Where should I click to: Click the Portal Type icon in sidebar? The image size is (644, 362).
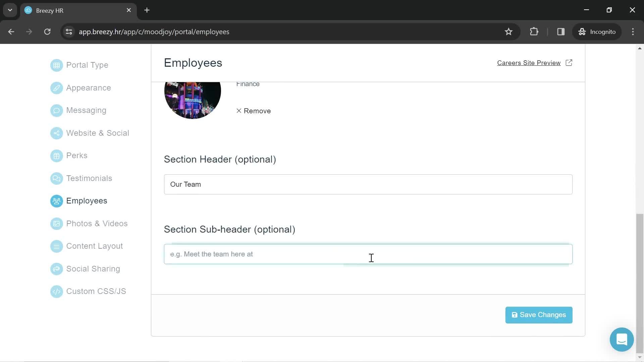pyautogui.click(x=56, y=65)
